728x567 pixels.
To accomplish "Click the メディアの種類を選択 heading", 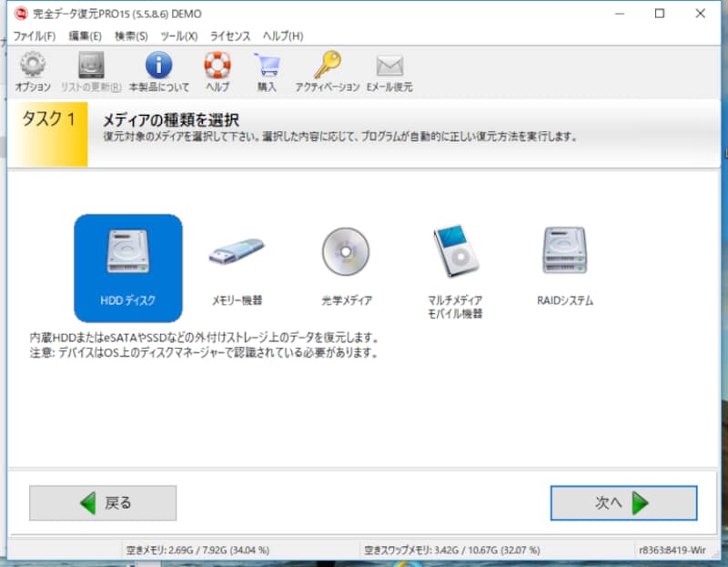I will click(170, 120).
